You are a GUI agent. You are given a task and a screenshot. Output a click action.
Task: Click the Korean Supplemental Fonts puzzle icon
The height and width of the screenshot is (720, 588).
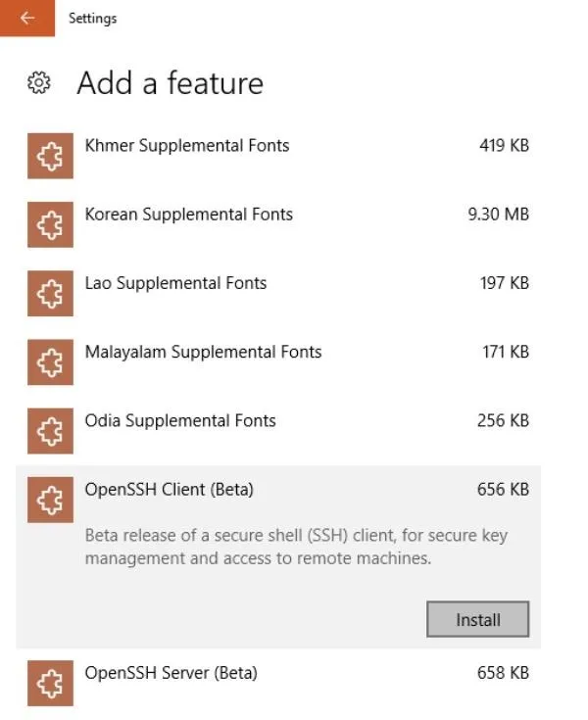point(50,224)
